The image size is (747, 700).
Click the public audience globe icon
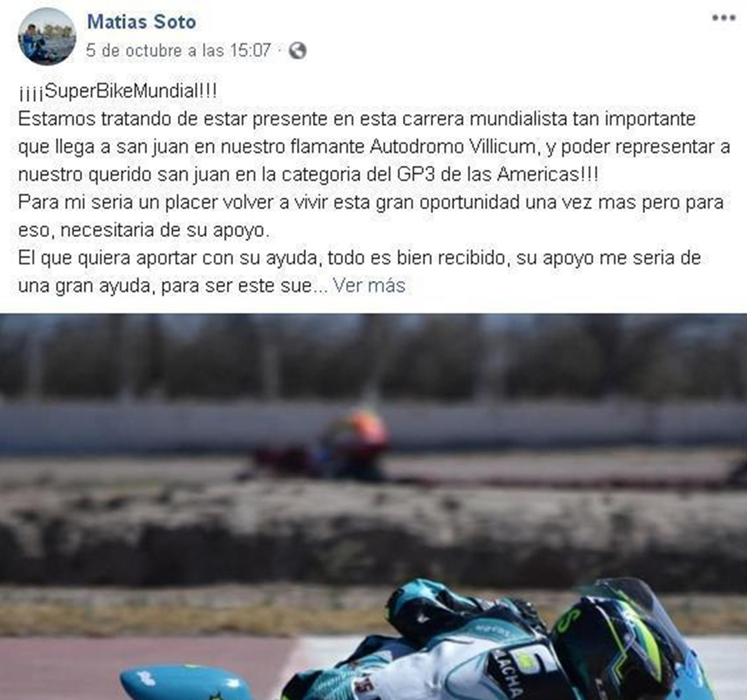click(x=298, y=51)
